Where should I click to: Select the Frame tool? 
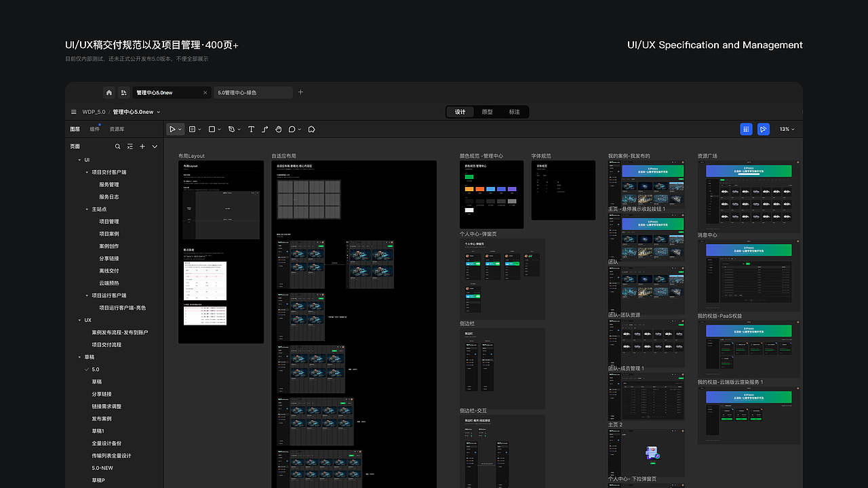[x=192, y=129]
